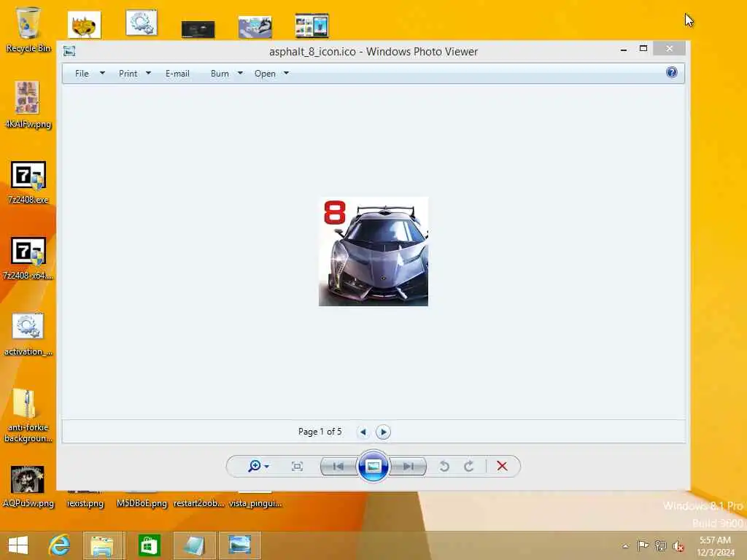
Task: Click the E-mail toolbar item
Action: (x=177, y=74)
